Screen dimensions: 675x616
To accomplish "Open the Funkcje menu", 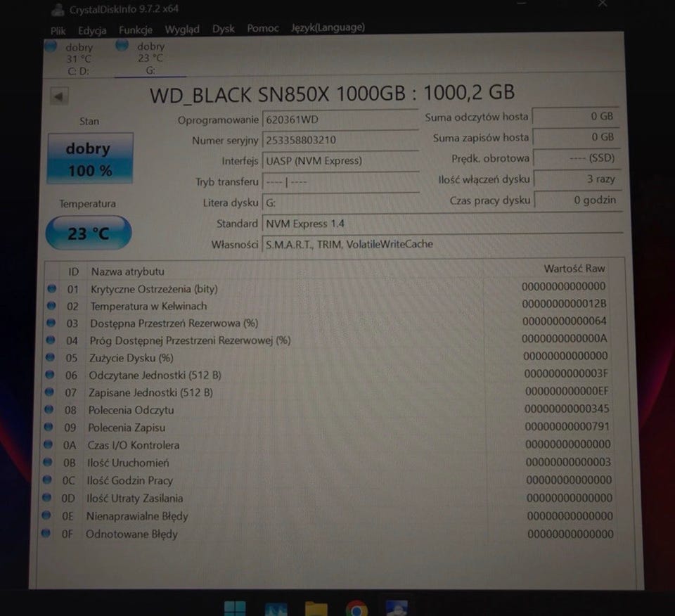I will (136, 30).
